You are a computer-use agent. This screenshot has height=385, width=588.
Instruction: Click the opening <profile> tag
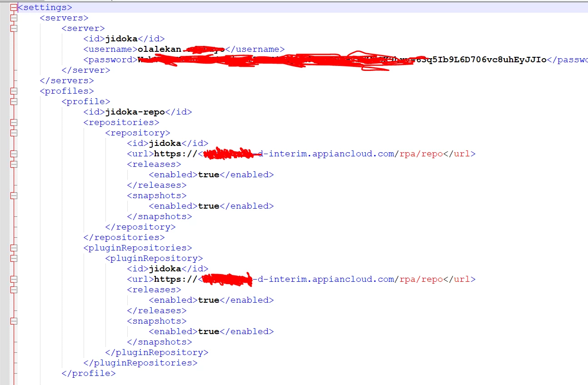86,101
